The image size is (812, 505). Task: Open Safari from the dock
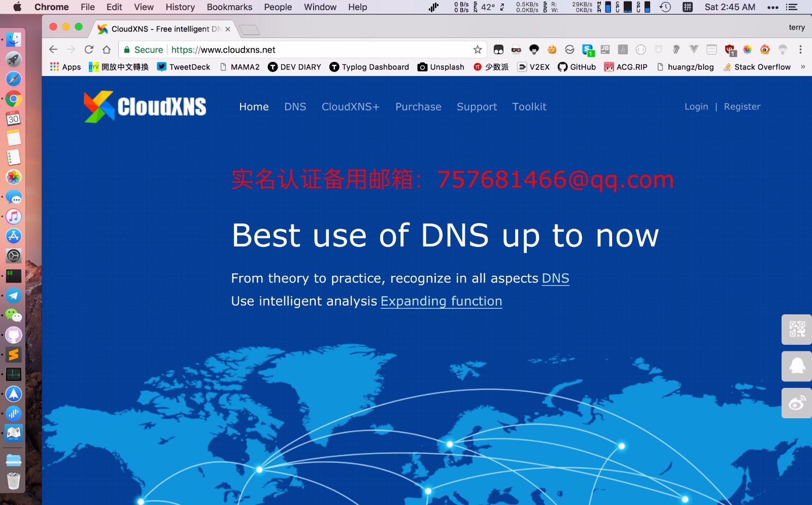[x=14, y=79]
